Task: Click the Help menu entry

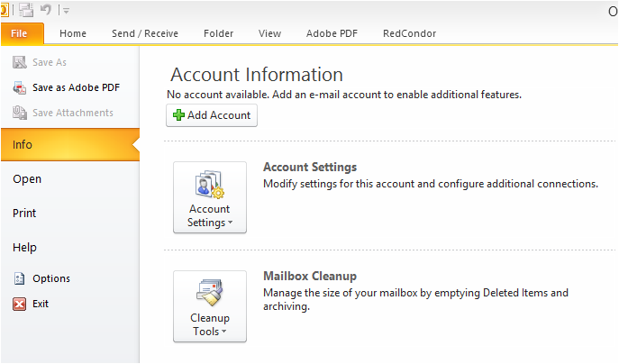Action: [24, 248]
